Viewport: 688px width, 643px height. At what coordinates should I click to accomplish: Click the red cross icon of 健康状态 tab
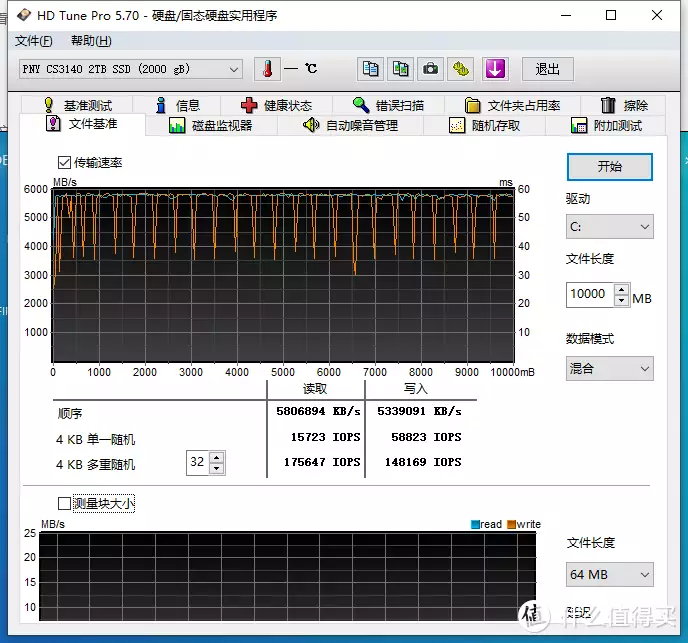point(249,105)
